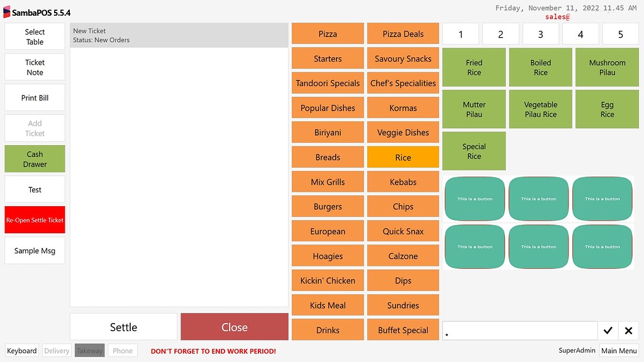
Task: Add Mushroom Pilau to the ticket
Action: click(606, 67)
